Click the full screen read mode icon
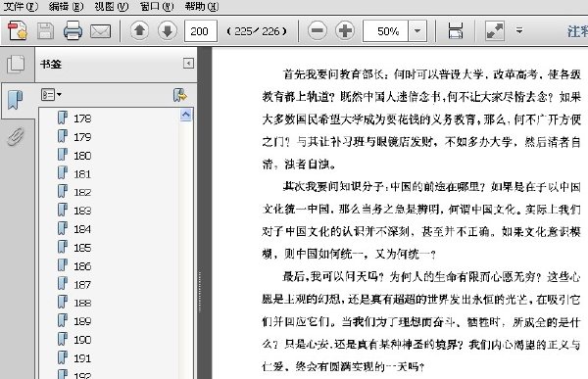 click(x=495, y=30)
